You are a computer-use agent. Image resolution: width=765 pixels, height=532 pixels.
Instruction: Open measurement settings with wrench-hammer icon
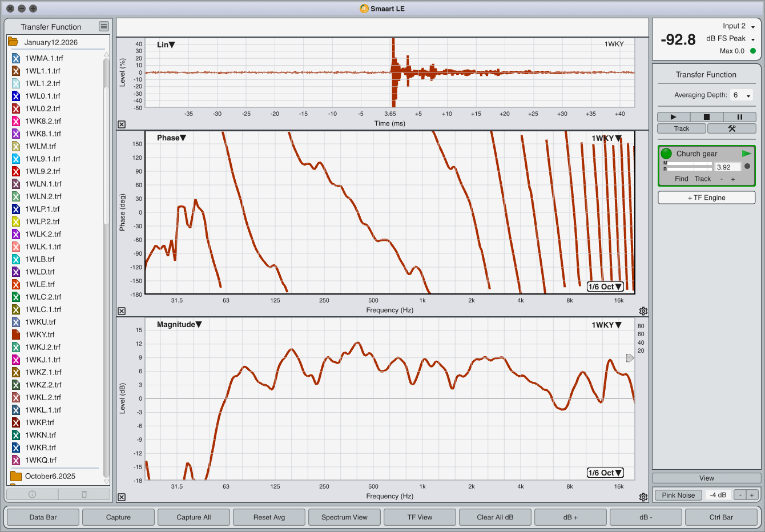point(731,128)
